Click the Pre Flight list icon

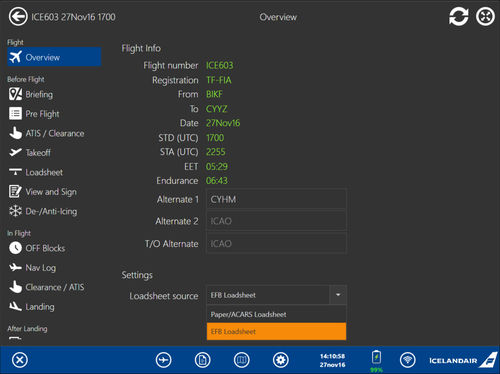pyautogui.click(x=15, y=114)
